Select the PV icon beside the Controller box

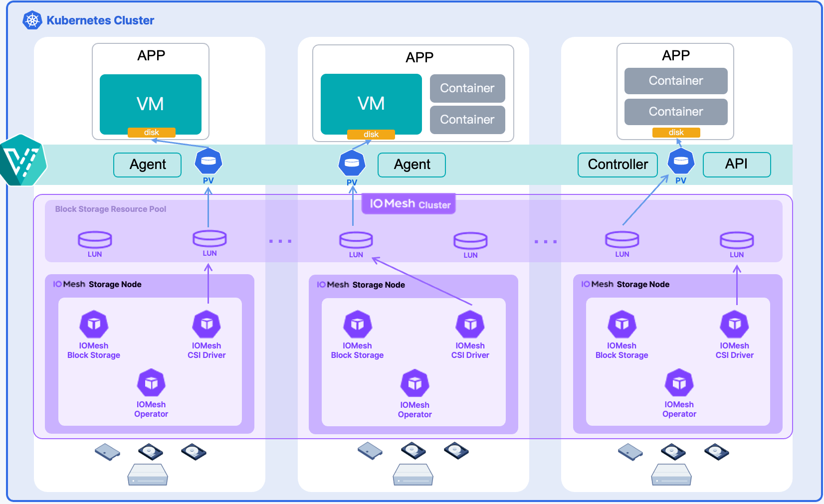click(x=681, y=161)
